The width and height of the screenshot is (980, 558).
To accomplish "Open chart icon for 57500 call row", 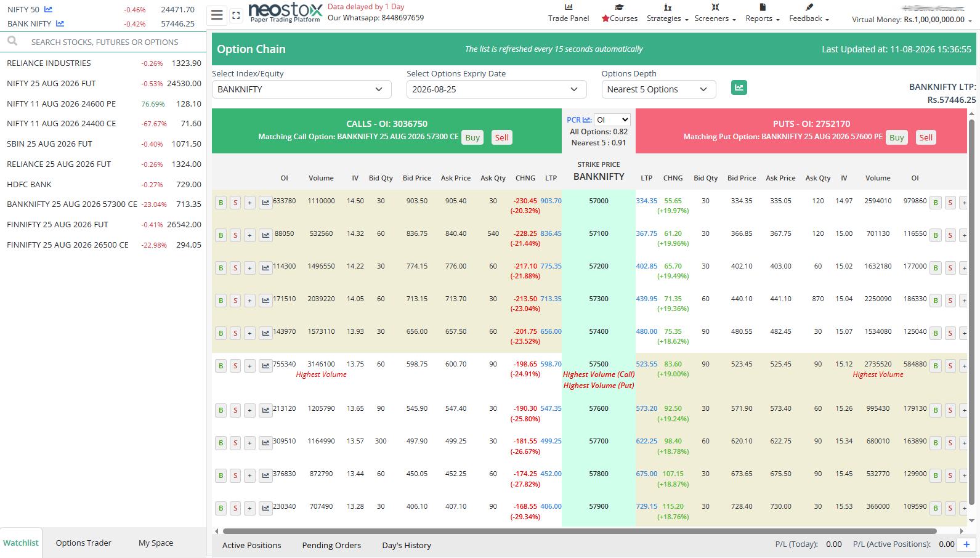I will (265, 366).
